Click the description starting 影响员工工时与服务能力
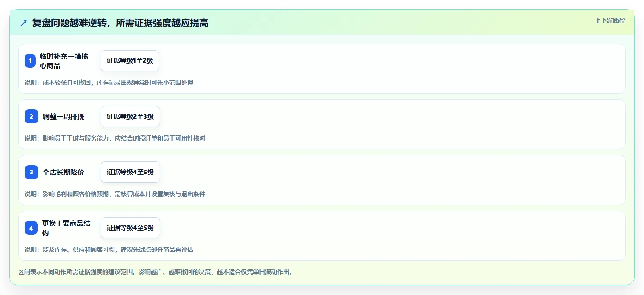 [x=115, y=138]
